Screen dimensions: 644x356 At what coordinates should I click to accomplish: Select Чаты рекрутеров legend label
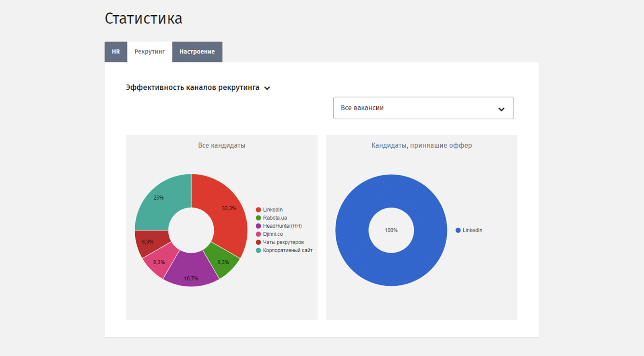283,242
